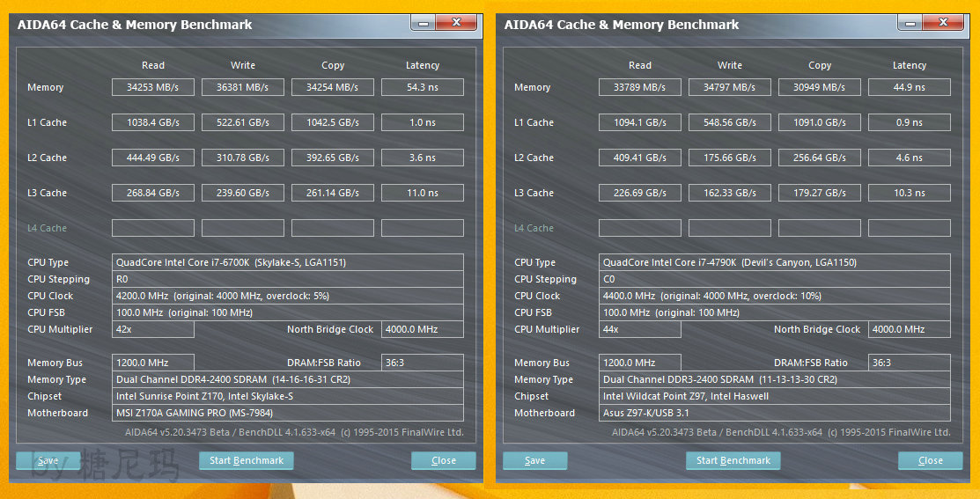Minimize the left AIDA64 window

(x=424, y=24)
